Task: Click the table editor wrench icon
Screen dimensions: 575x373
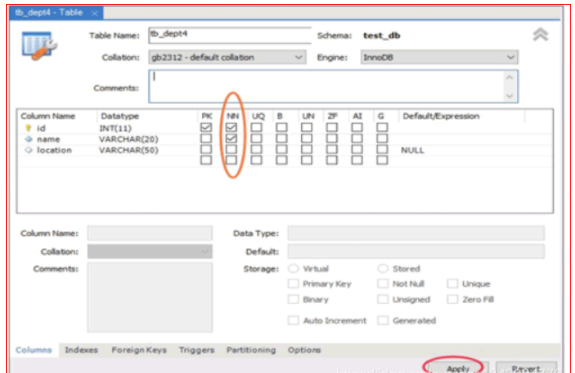Action: coord(39,45)
